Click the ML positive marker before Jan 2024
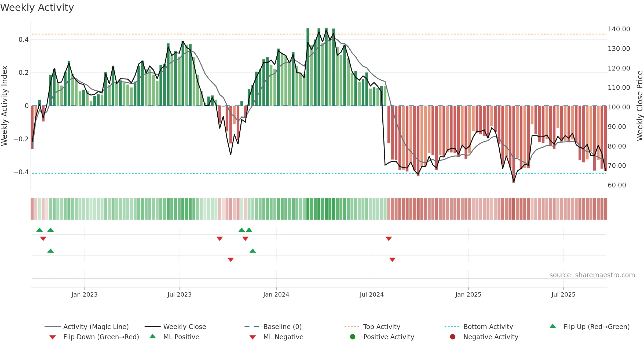This screenshot has height=362, width=644. click(253, 251)
